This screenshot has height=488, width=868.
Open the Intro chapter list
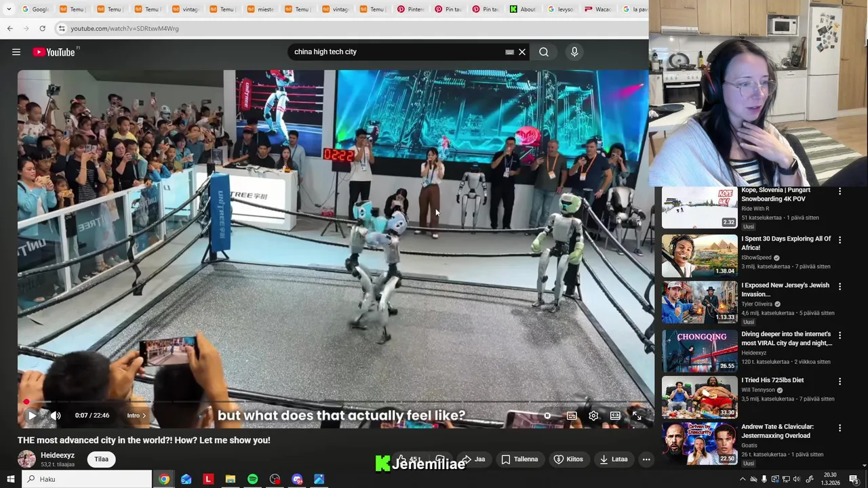coord(136,415)
